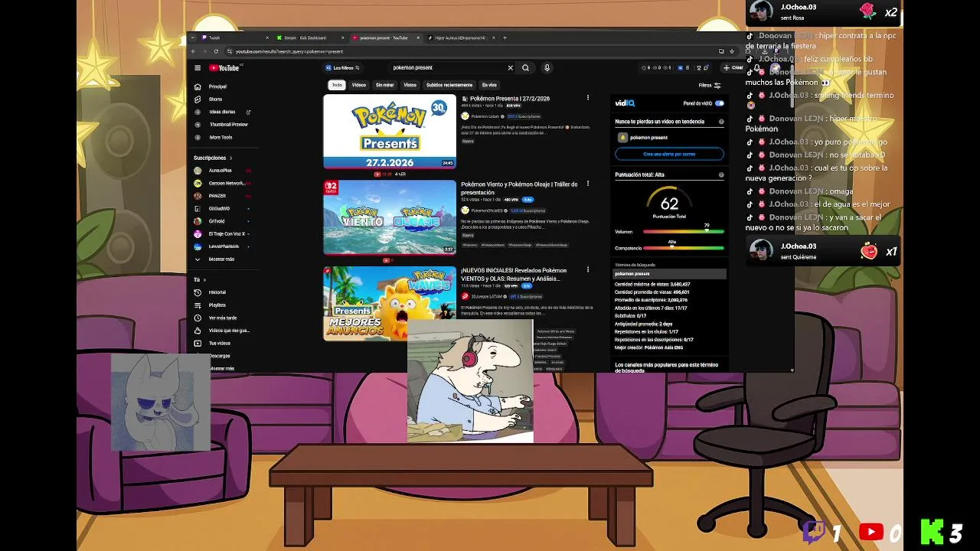Open the YouTube hamburger guide menu

[x=198, y=67]
